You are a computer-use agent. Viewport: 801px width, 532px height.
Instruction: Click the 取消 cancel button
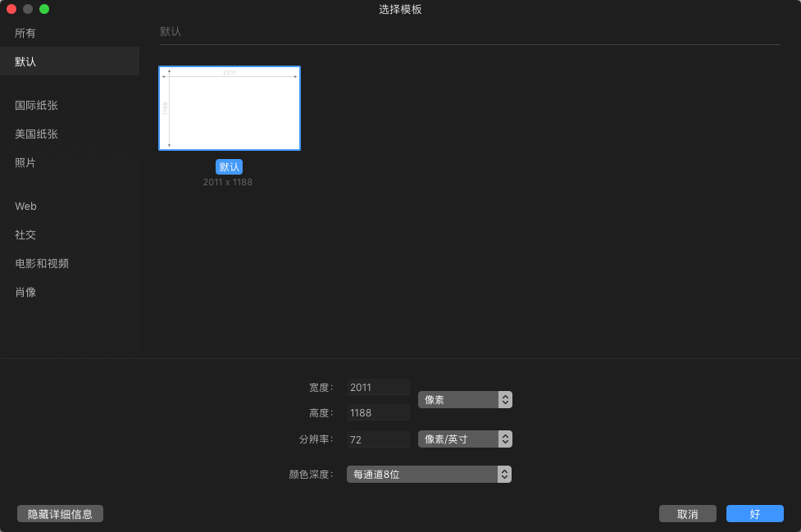pos(688,514)
